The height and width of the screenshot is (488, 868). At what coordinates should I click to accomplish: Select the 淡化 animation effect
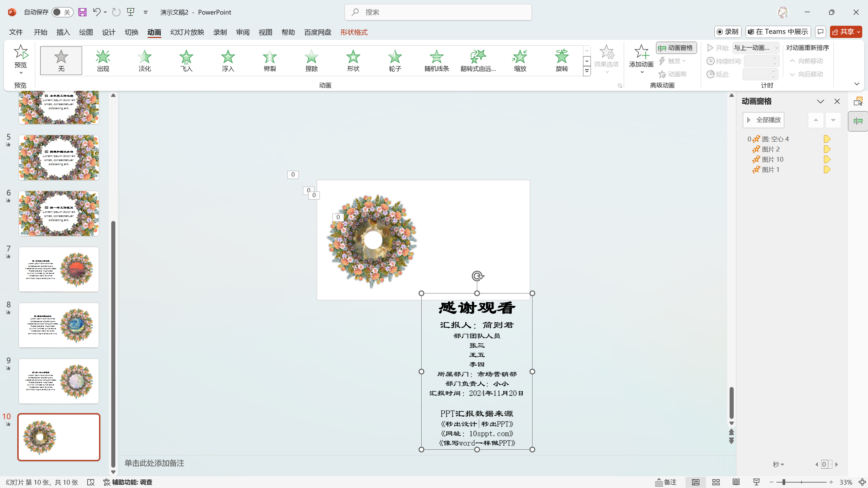pyautogui.click(x=144, y=61)
